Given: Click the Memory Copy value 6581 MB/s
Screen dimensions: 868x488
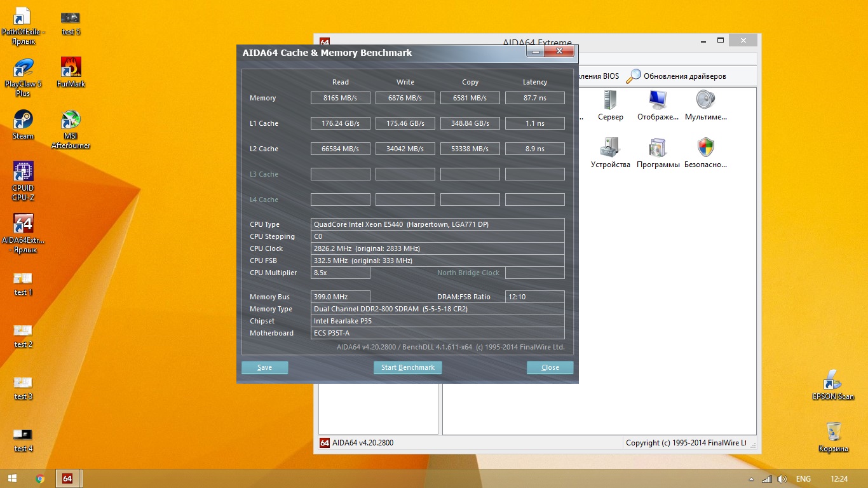Looking at the screenshot, I should [x=470, y=98].
